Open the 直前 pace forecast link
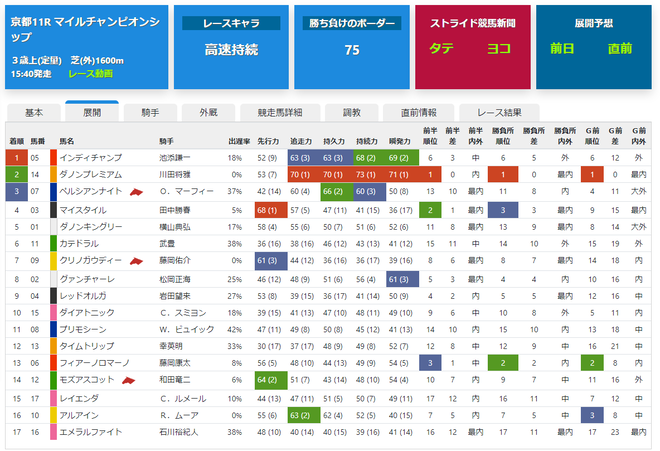 pyautogui.click(x=620, y=48)
